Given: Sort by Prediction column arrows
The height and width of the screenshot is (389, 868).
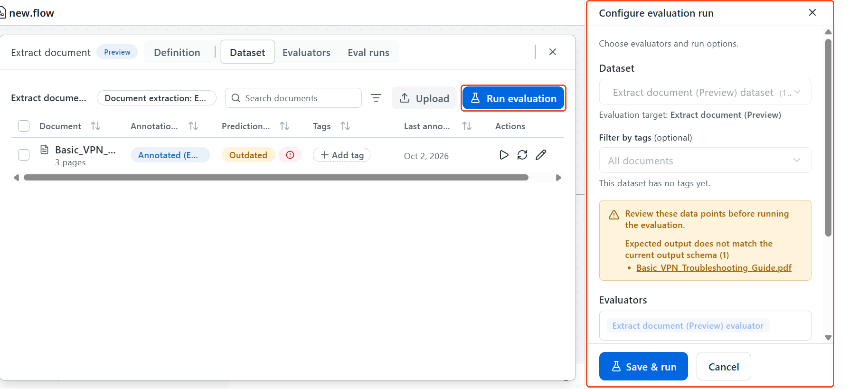Looking at the screenshot, I should (284, 126).
